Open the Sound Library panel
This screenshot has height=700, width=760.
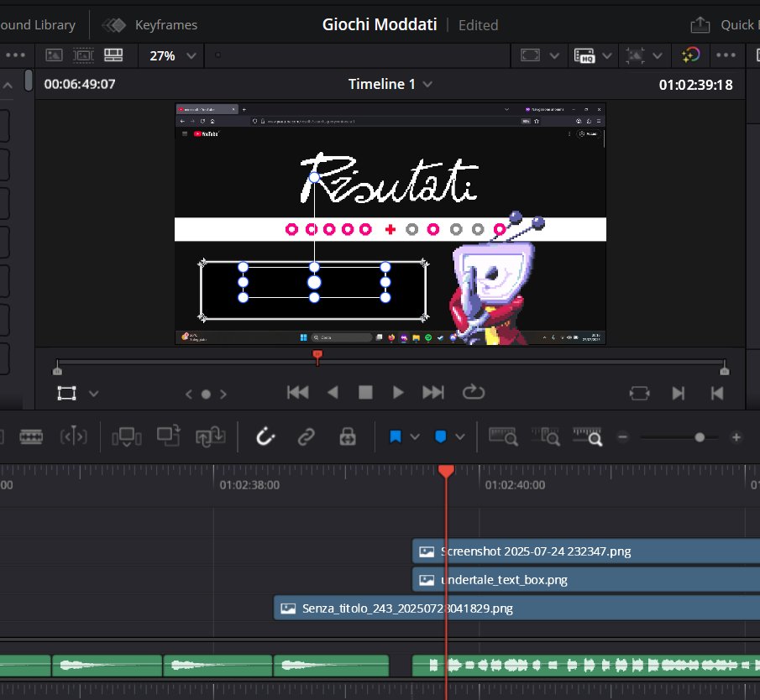[x=38, y=24]
